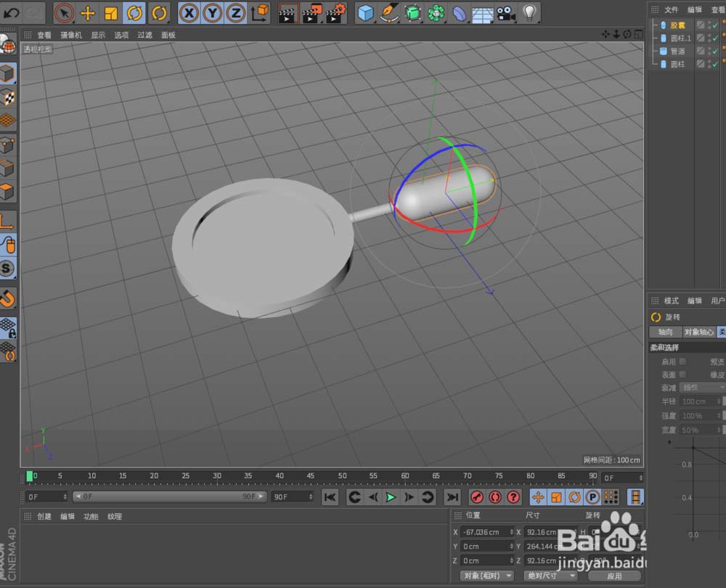Toggle Autokeying red circle button

(495, 497)
